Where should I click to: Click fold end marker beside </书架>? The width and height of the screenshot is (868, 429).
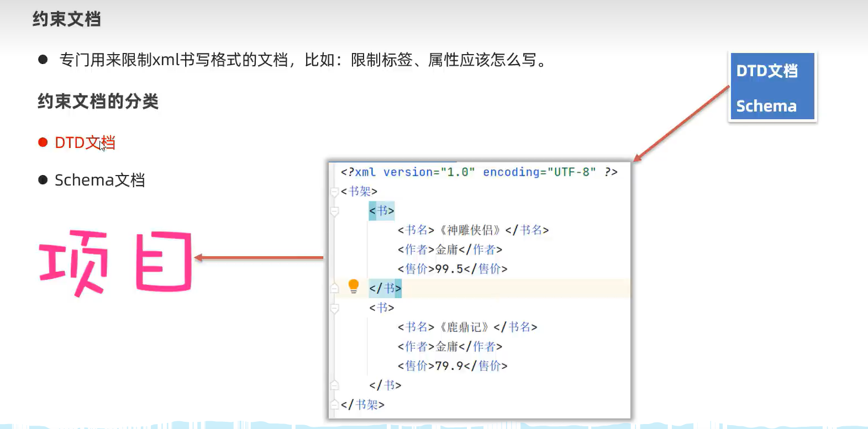tap(334, 405)
